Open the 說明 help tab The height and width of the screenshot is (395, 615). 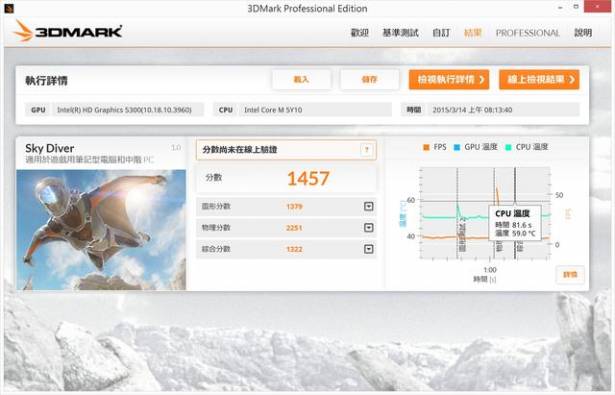tap(583, 33)
